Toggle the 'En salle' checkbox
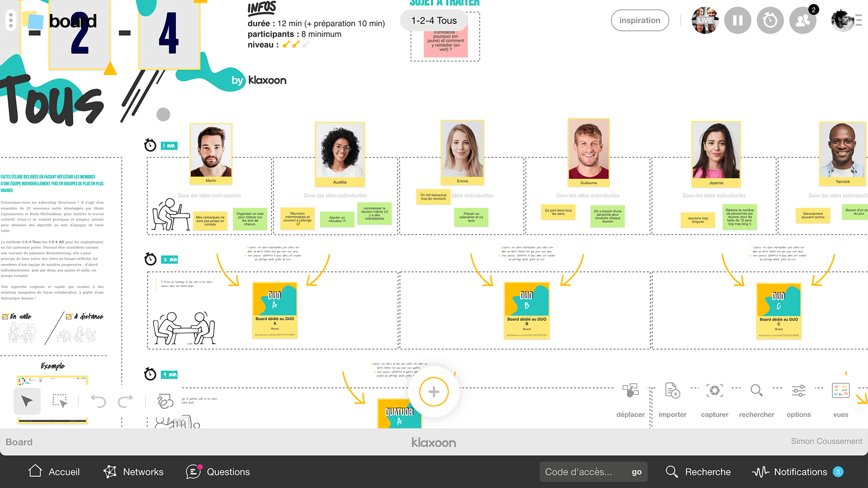This screenshot has height=488, width=868. coord(5,317)
